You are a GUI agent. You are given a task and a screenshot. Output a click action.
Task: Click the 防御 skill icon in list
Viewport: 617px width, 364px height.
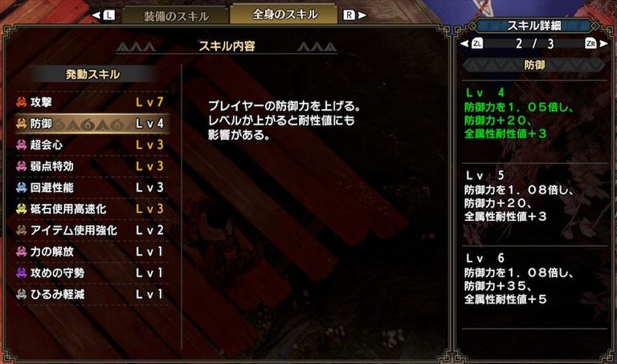(x=21, y=124)
